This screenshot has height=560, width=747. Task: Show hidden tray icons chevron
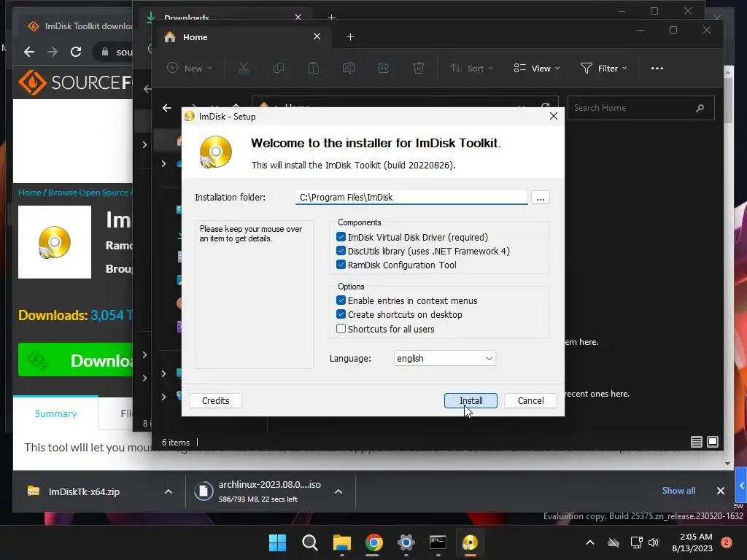[x=589, y=542]
